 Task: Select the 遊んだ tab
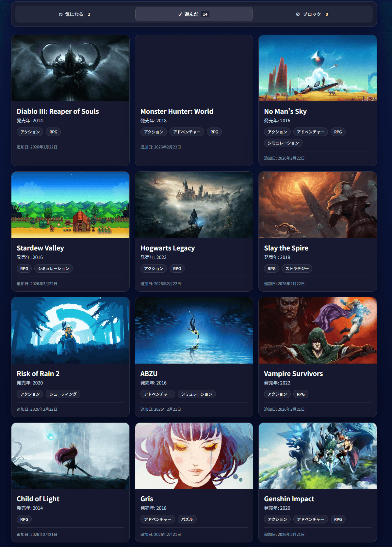[x=194, y=14]
